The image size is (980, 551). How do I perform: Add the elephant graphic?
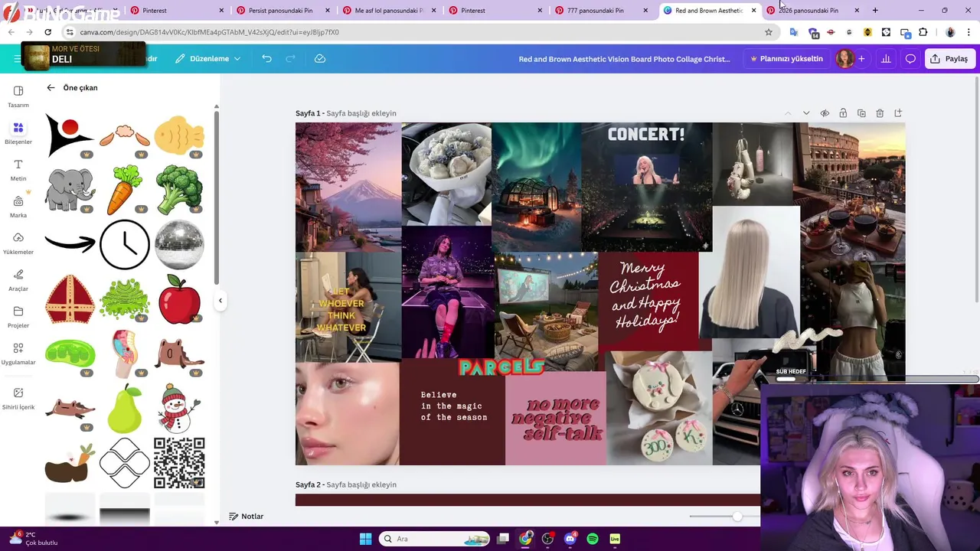coord(70,190)
